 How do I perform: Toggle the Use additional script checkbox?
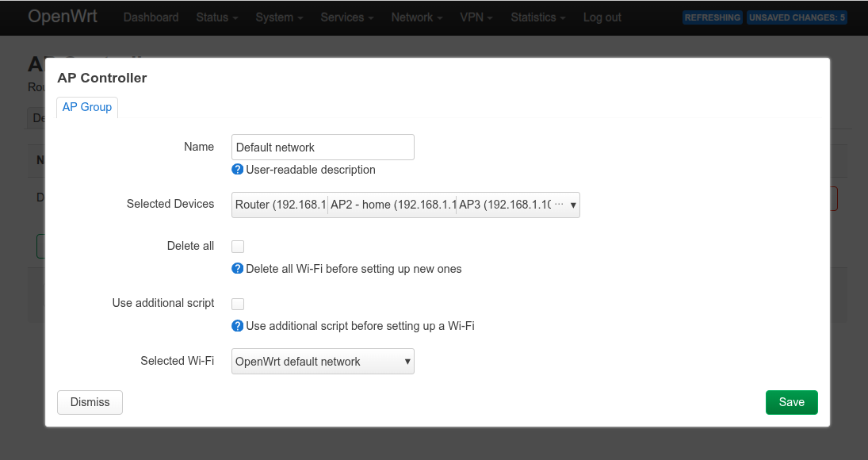click(x=238, y=304)
